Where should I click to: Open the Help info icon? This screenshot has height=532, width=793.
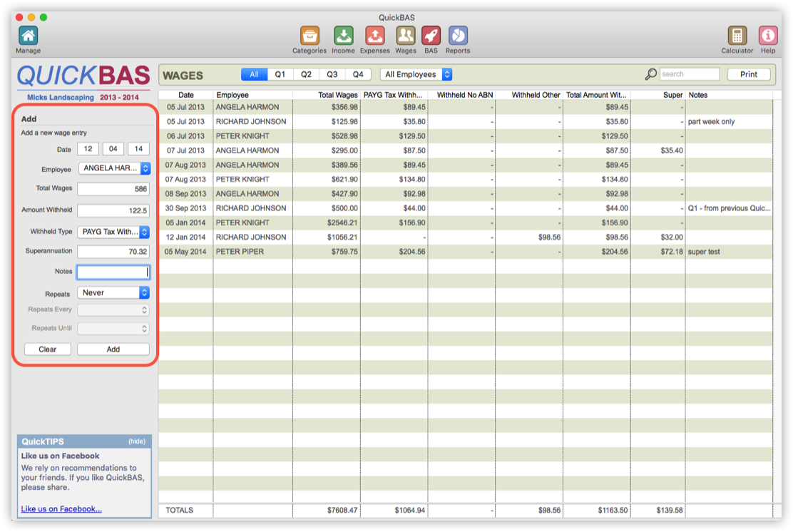[767, 36]
